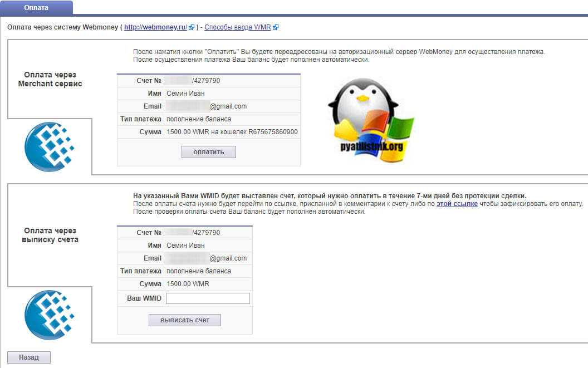Click WebMoney logo under Merchant сервис heading

coord(49,146)
